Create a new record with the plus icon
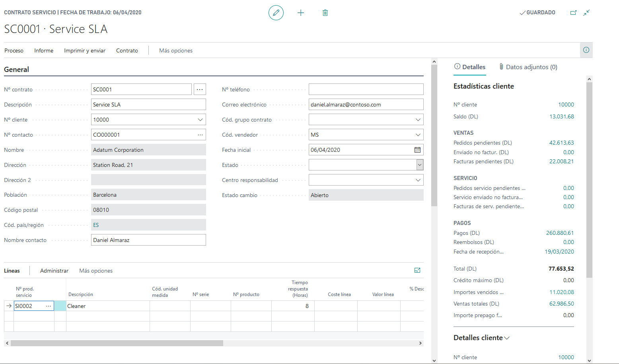This screenshot has width=619, height=364. [x=301, y=12]
